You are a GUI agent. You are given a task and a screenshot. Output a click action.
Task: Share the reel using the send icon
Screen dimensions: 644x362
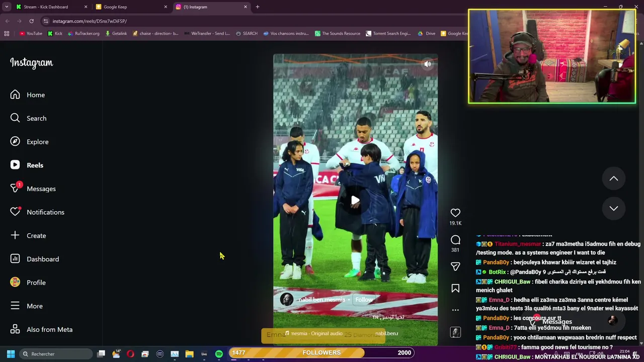pyautogui.click(x=455, y=266)
